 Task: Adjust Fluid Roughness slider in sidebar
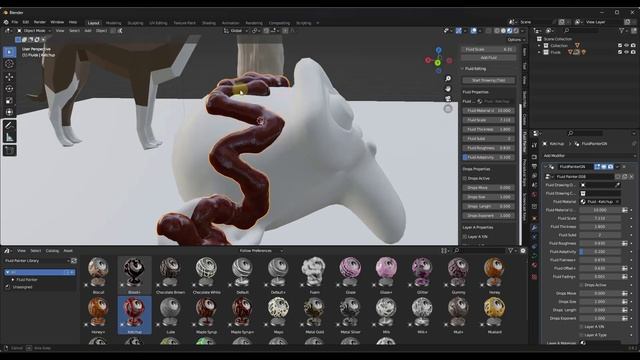tap(489, 148)
